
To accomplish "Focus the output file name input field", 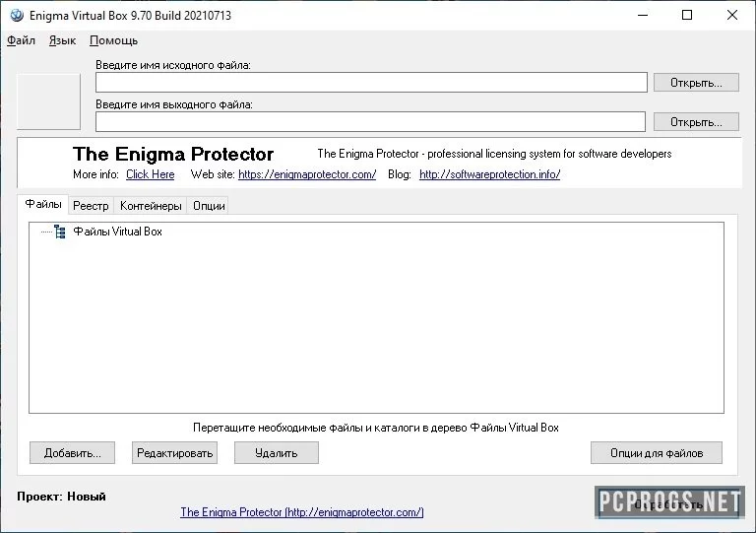I will (x=370, y=121).
